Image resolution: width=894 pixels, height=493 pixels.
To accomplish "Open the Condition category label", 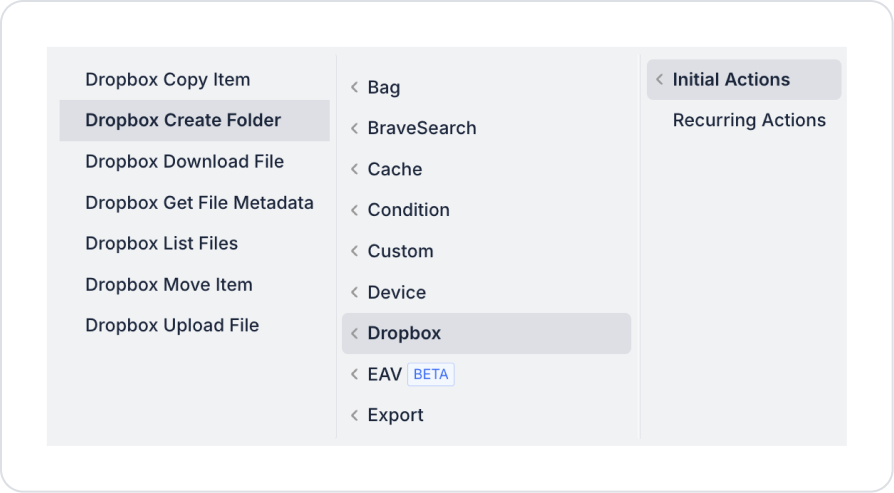I will tap(408, 210).
